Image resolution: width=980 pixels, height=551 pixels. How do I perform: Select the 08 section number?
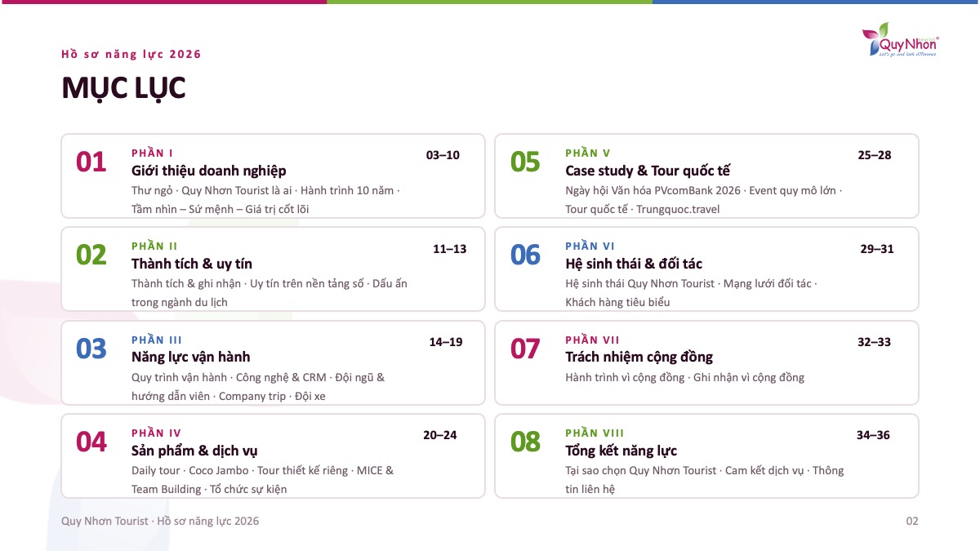click(x=525, y=442)
